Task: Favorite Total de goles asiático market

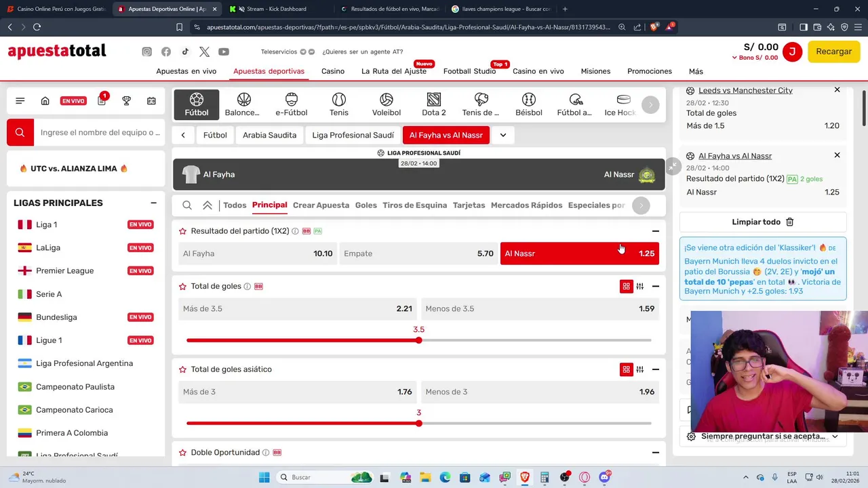Action: point(182,369)
